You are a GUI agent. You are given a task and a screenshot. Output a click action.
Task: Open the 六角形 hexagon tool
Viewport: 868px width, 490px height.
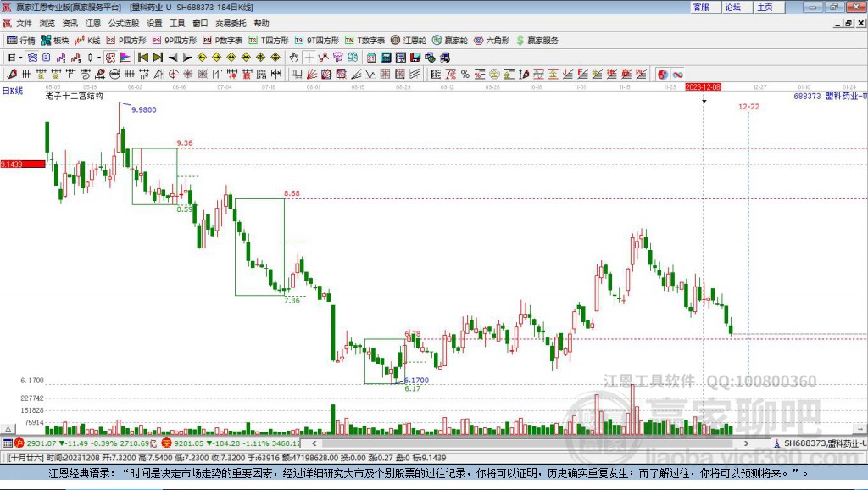tap(492, 41)
